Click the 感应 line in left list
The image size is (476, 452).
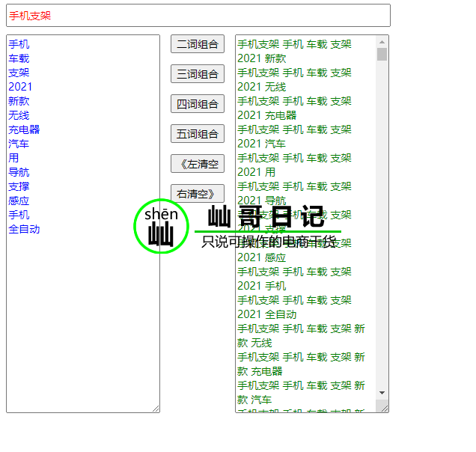19,201
